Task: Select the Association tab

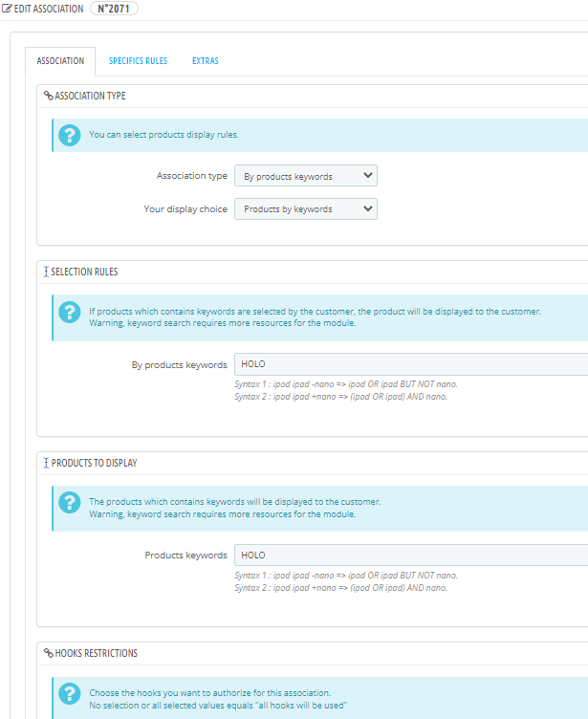Action: click(60, 61)
